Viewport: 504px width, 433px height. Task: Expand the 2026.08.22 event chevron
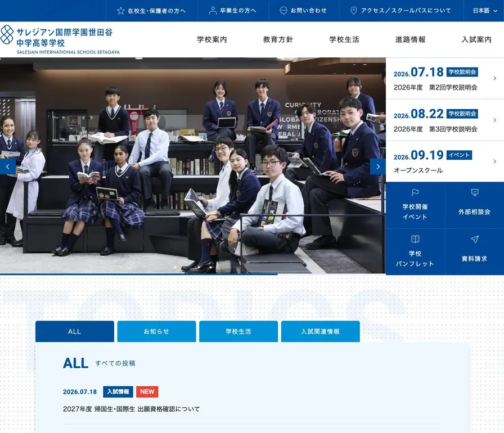pyautogui.click(x=494, y=120)
